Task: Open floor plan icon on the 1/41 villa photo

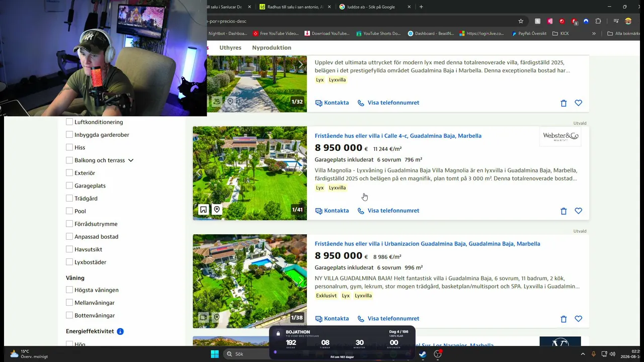Action: (203, 210)
